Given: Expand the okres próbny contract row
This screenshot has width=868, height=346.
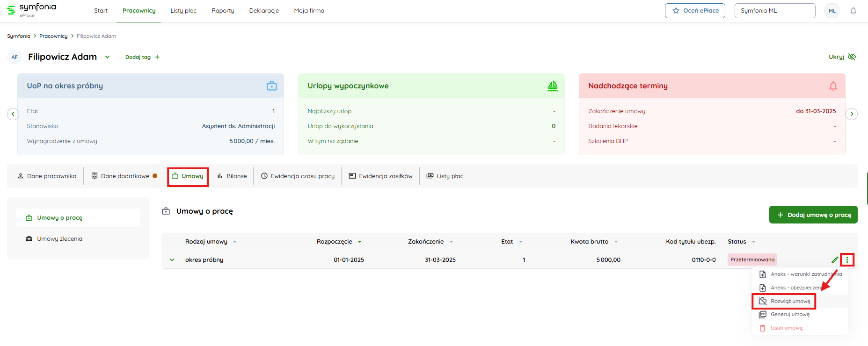Looking at the screenshot, I should pyautogui.click(x=172, y=260).
